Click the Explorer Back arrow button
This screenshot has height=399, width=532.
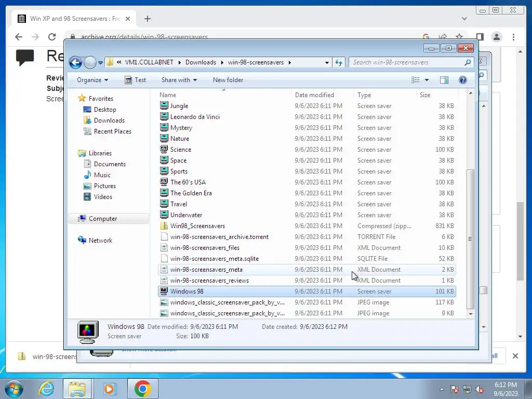75,62
